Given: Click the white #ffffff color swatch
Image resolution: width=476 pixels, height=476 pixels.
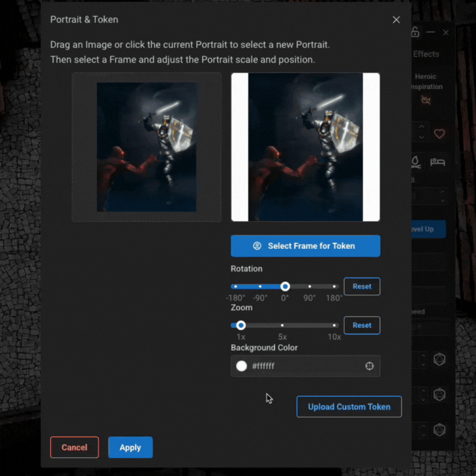Looking at the screenshot, I should click(x=241, y=366).
